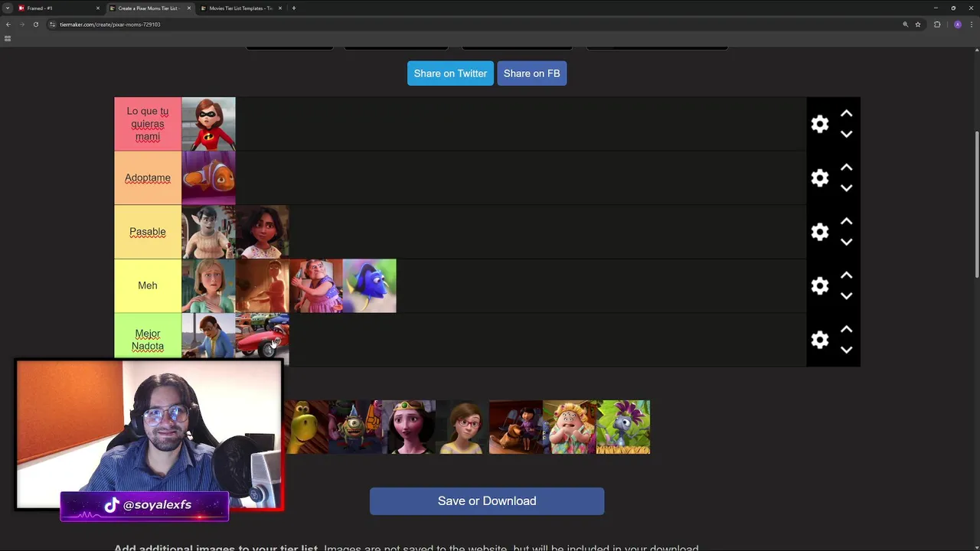The height and width of the screenshot is (551, 980).
Task: Open the apps grid in bookmarks bar
Action: (x=8, y=38)
